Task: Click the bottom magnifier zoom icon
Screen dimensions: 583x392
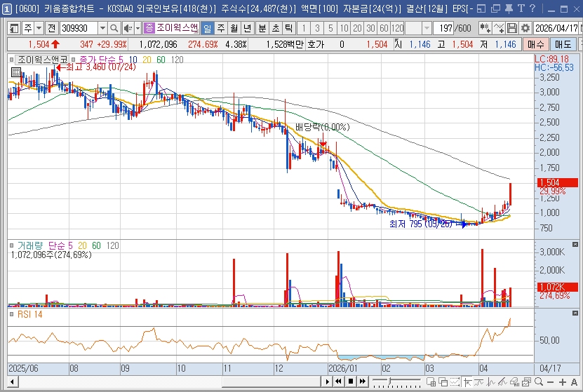Action: tap(538, 381)
